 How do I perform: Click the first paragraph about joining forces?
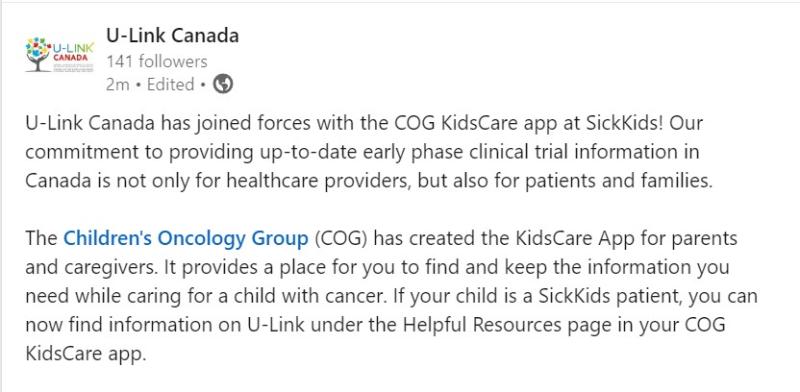pos(368,152)
